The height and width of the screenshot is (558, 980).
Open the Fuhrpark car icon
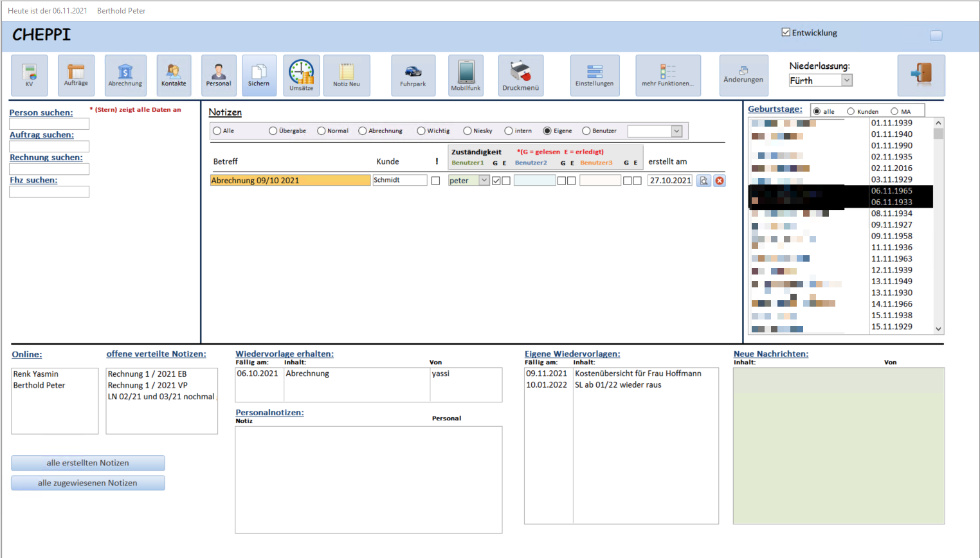(413, 75)
